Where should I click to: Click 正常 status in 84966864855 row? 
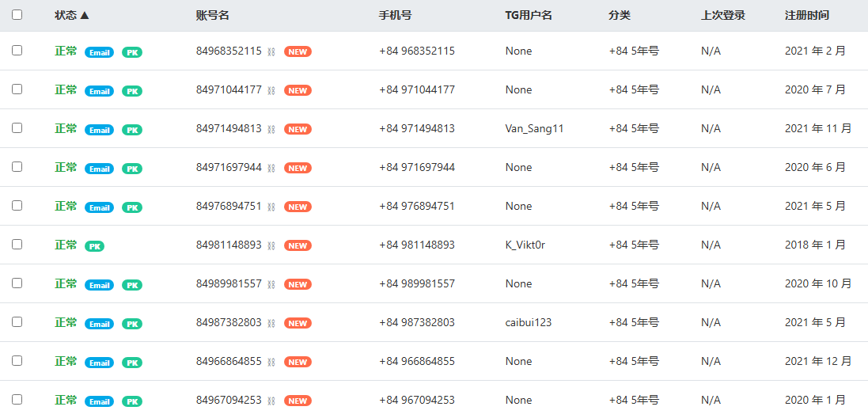point(66,361)
